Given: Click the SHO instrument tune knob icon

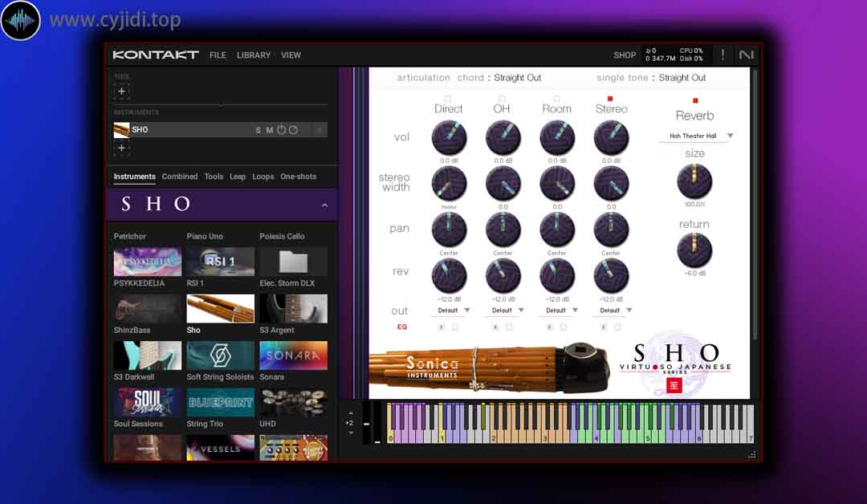Looking at the screenshot, I should point(282,130).
